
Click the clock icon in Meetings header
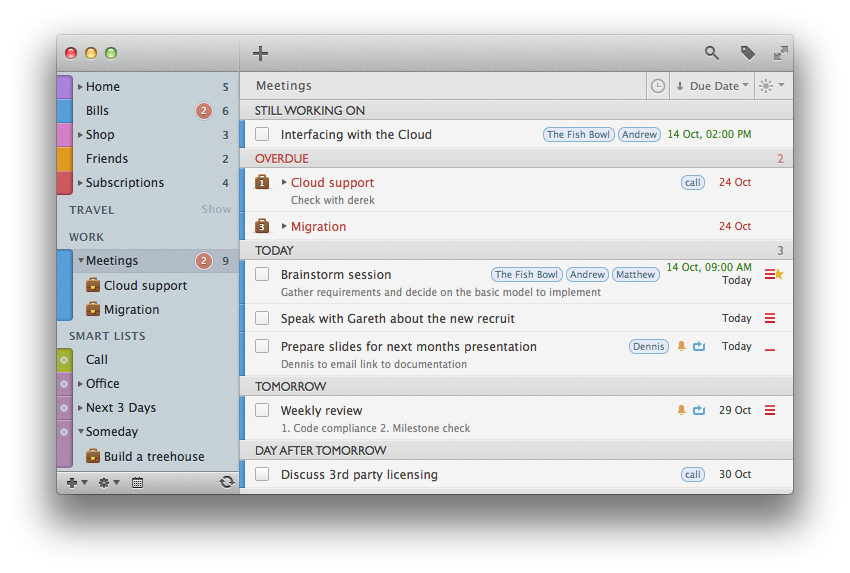658,86
